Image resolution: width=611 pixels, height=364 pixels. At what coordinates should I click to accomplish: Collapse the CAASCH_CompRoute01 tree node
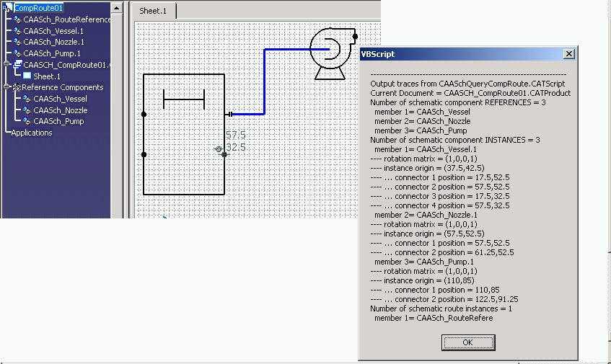(x=6, y=65)
